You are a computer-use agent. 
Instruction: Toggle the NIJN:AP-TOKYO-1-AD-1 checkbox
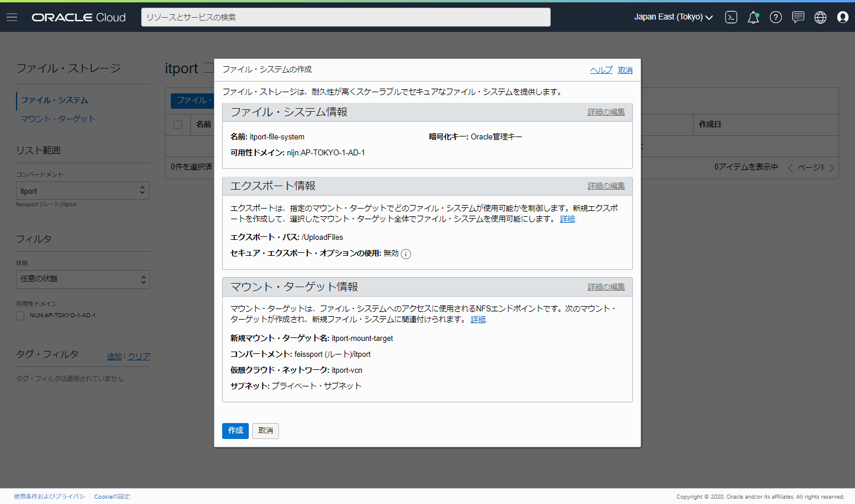click(20, 316)
